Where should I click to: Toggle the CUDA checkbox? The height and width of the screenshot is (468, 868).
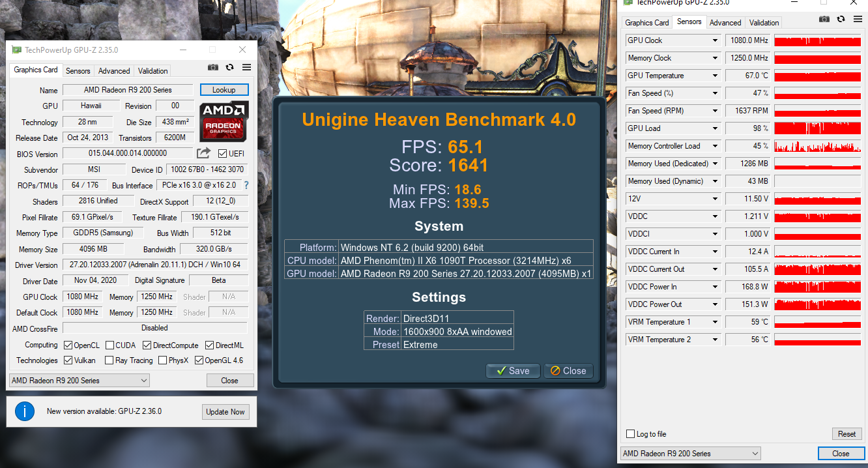pos(110,345)
